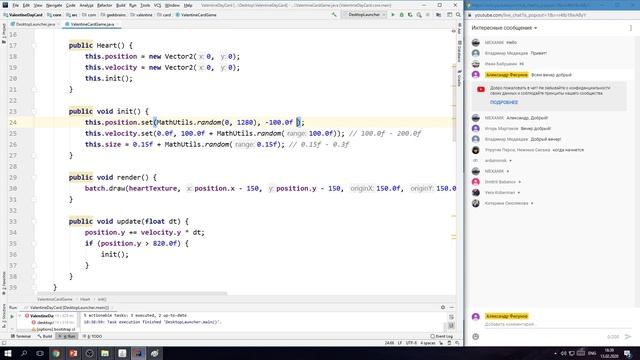Image resolution: width=640 pixels, height=360 pixels.
Task: Toggle fold for update() method on line 33
Action: [34, 222]
